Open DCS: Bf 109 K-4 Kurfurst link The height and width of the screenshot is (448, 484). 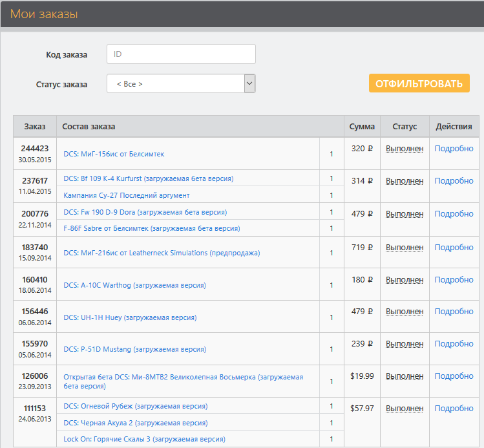(149, 178)
